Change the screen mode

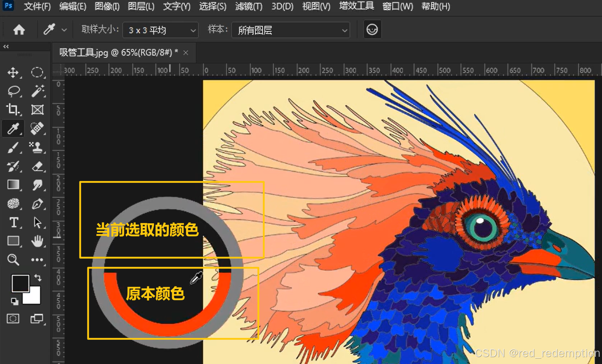point(37,319)
